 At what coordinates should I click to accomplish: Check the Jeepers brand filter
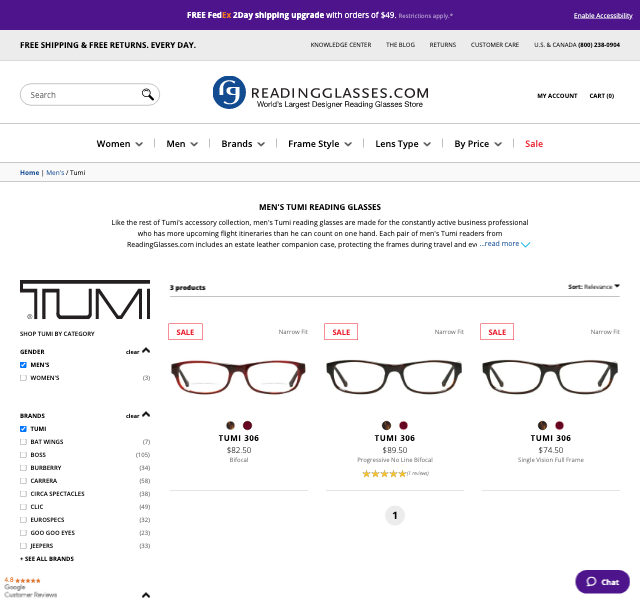coord(23,546)
